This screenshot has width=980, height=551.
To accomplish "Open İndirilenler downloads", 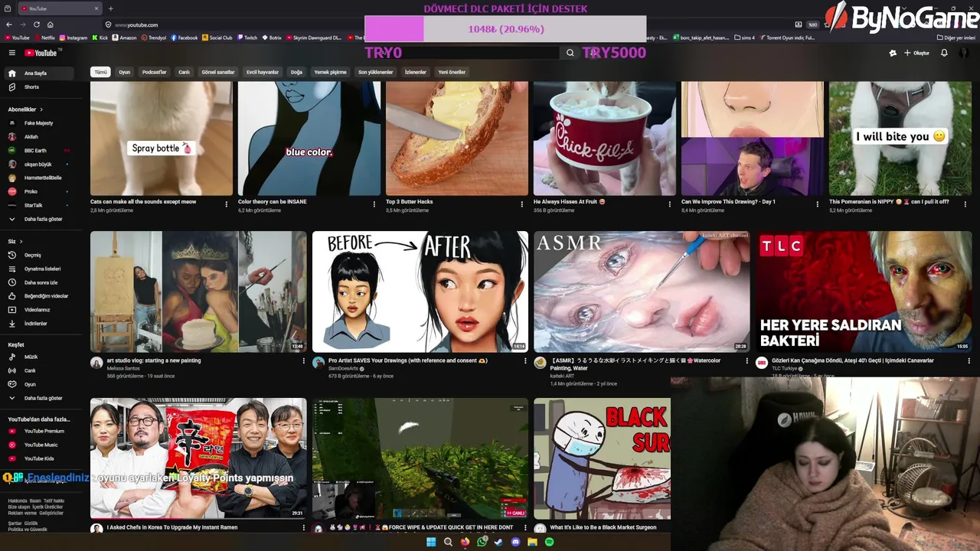I will tap(35, 324).
